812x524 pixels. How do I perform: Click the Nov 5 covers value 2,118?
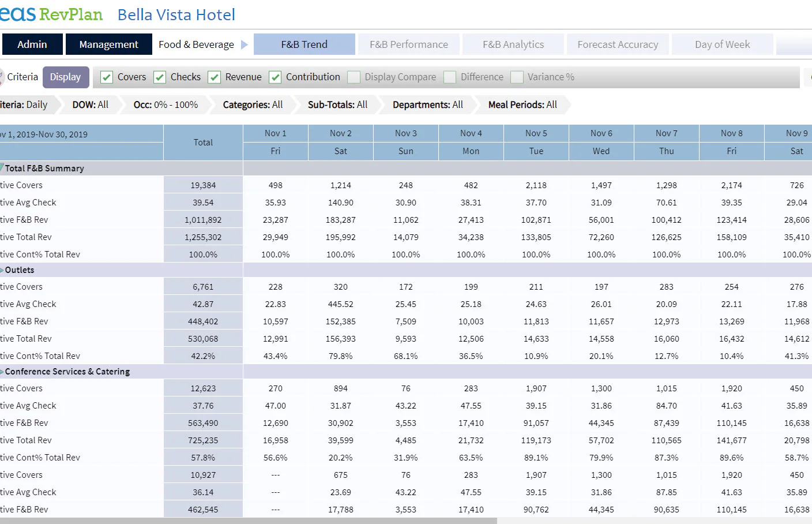(536, 185)
